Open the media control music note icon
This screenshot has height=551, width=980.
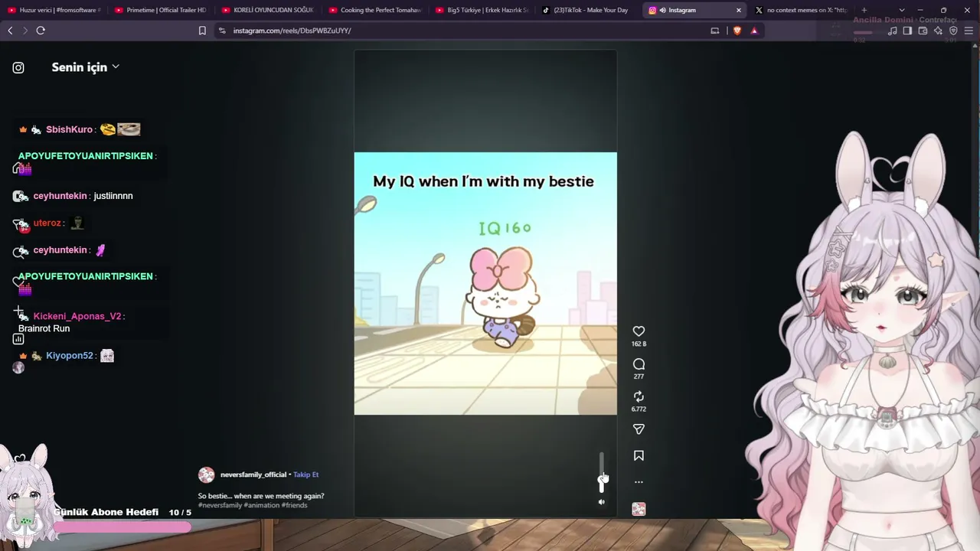tap(893, 31)
